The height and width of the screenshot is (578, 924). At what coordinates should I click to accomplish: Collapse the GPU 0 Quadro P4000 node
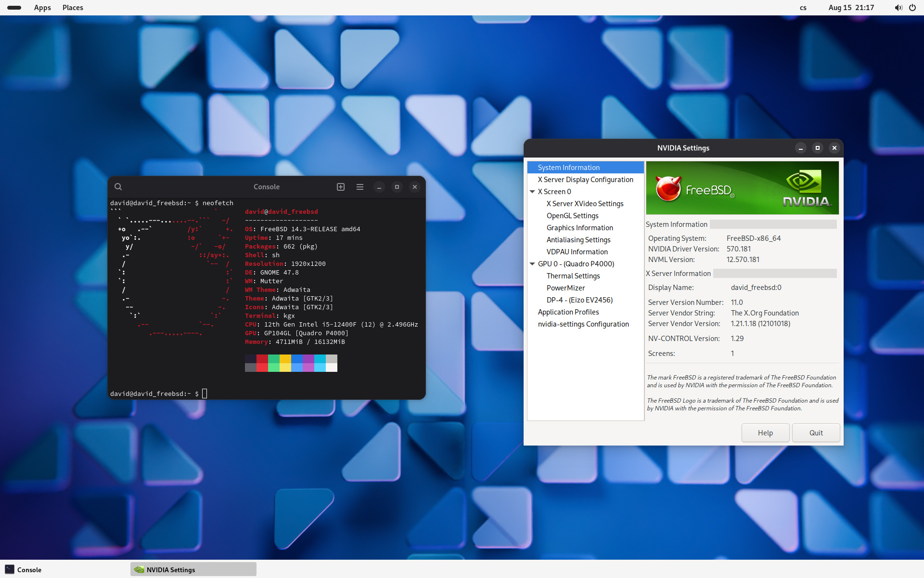pyautogui.click(x=532, y=264)
